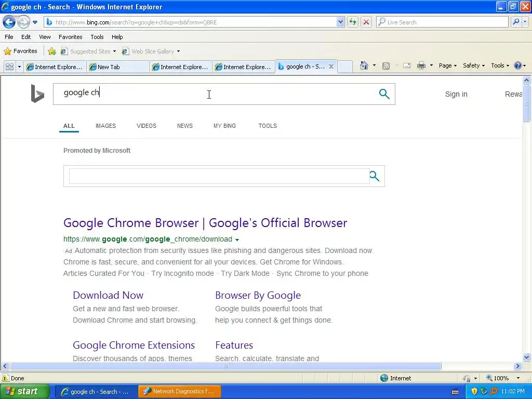The width and height of the screenshot is (532, 399).
Task: Open the Page command menu
Action: pos(447,65)
